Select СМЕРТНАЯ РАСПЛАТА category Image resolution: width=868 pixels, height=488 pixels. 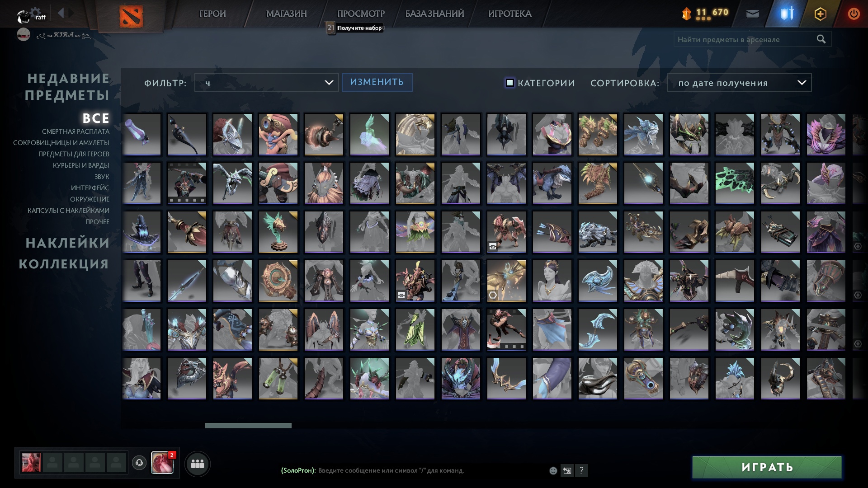point(75,131)
